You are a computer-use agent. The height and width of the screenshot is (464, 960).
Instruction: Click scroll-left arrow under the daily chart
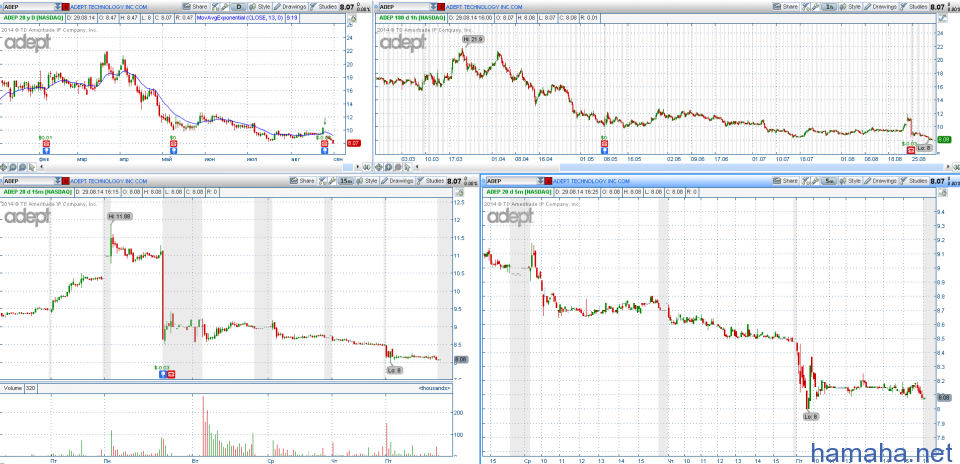41,167
